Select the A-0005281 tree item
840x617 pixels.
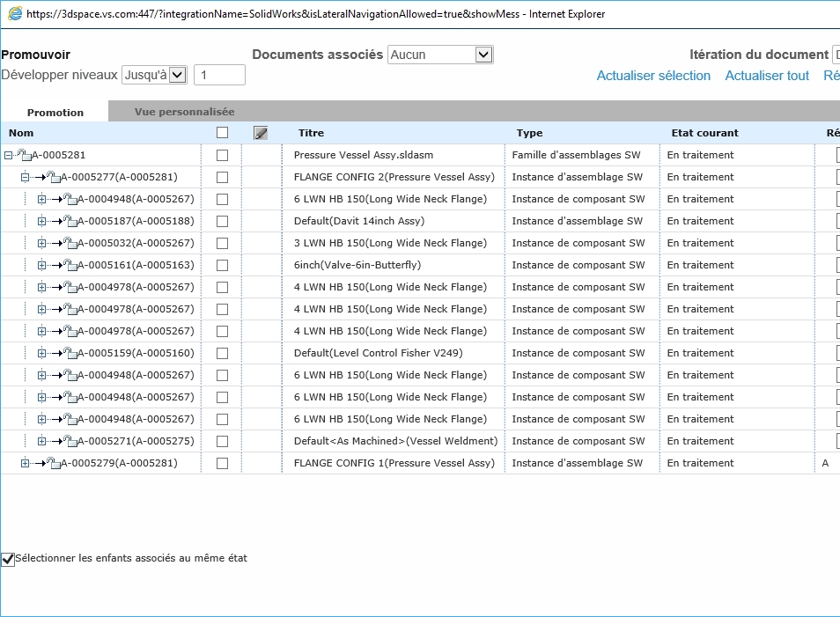click(x=58, y=155)
